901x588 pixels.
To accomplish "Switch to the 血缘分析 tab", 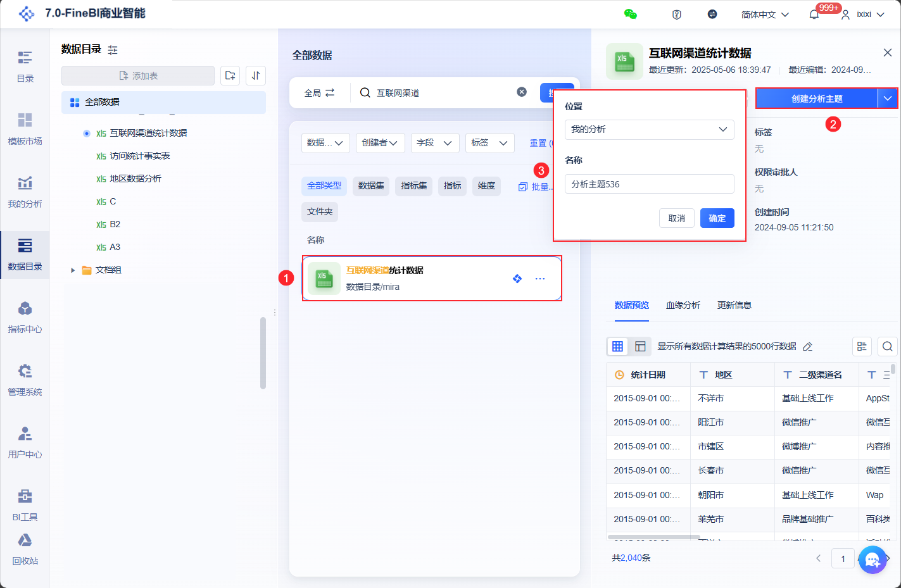I will (x=683, y=305).
